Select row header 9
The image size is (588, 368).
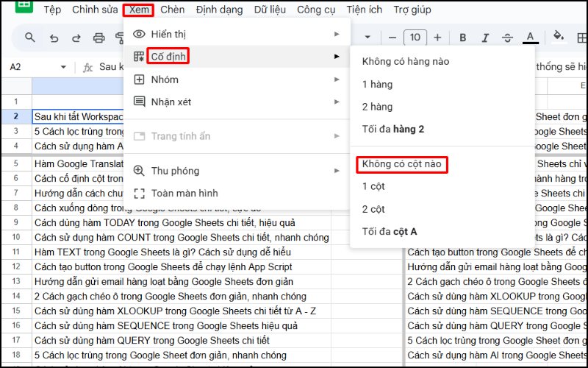click(x=16, y=222)
